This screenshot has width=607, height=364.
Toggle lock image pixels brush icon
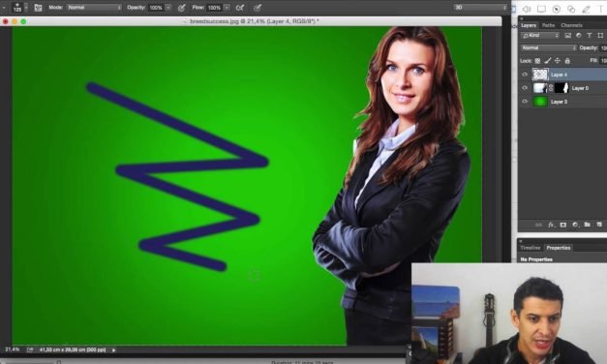tap(547, 61)
